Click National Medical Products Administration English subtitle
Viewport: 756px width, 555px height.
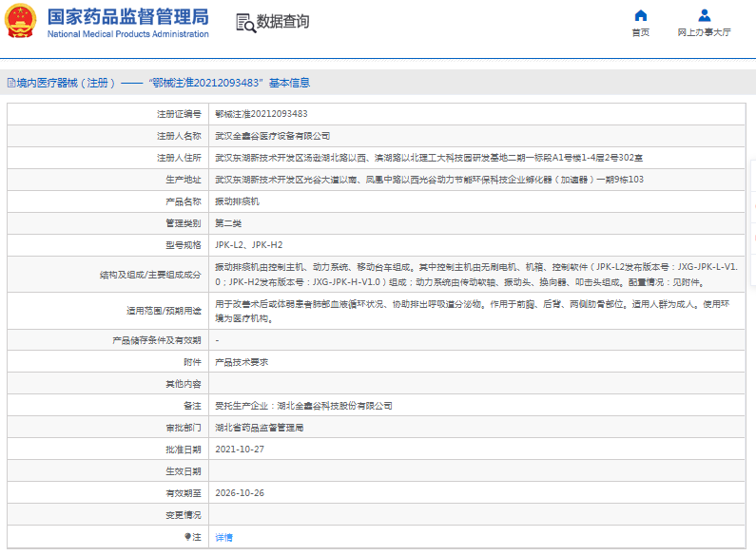pos(127,34)
